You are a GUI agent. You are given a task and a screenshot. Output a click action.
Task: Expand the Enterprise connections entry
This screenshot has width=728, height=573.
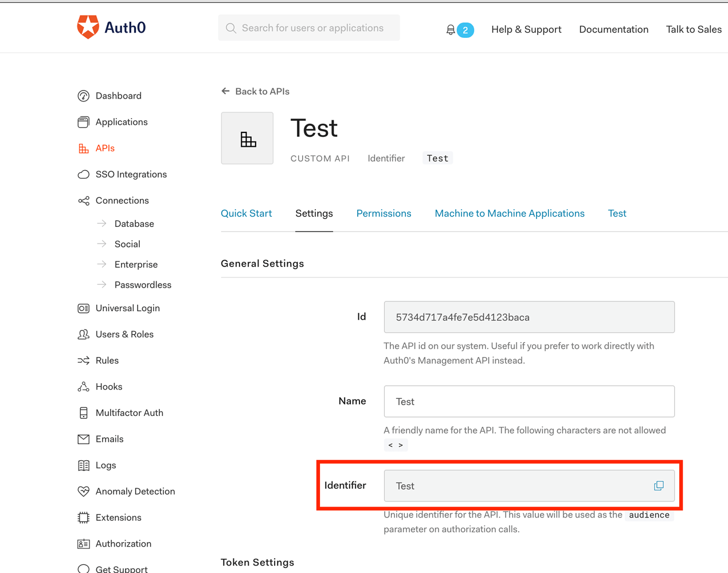point(136,264)
